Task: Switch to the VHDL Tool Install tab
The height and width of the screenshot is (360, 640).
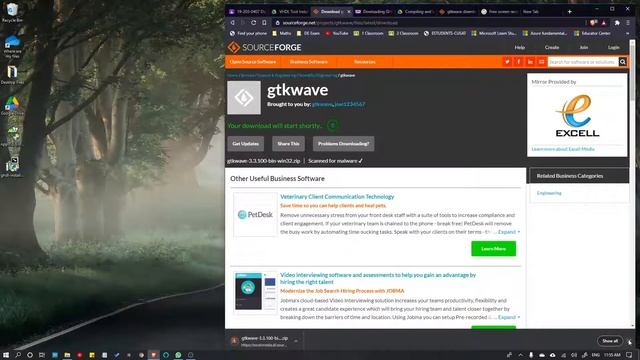Action: [x=289, y=11]
